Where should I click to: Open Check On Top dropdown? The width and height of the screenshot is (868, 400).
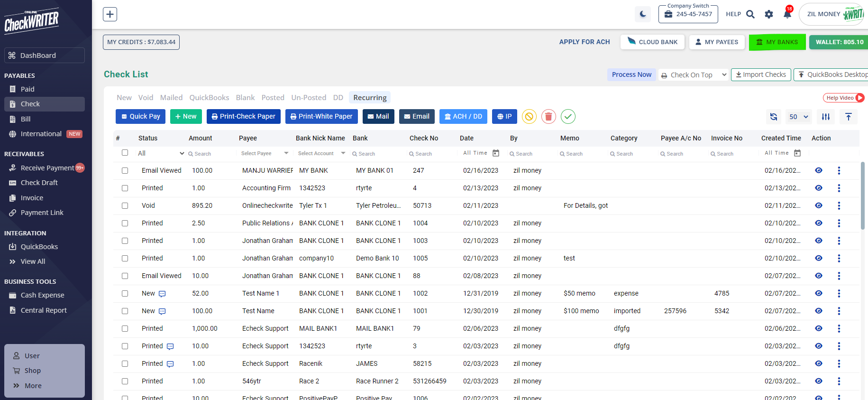(694, 75)
